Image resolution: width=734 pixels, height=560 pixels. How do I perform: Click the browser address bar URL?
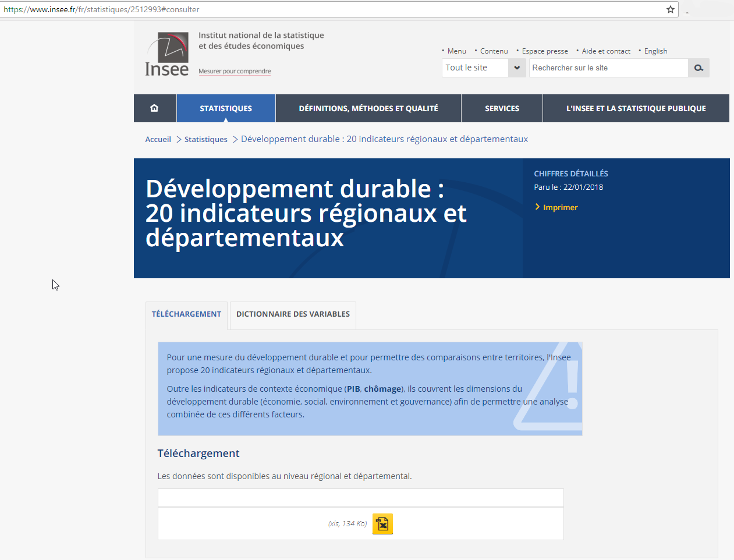[x=291, y=9]
